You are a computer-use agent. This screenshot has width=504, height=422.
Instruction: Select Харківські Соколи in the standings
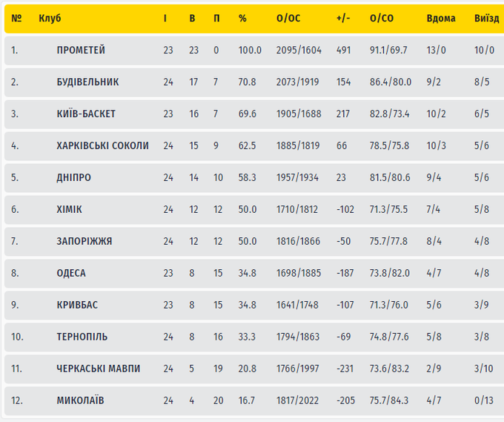102,146
